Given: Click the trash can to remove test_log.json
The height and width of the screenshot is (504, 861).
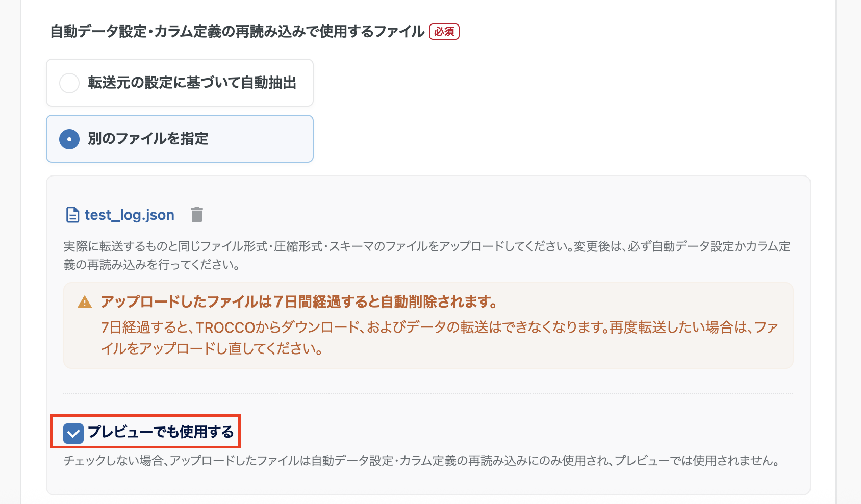Looking at the screenshot, I should click(x=197, y=215).
